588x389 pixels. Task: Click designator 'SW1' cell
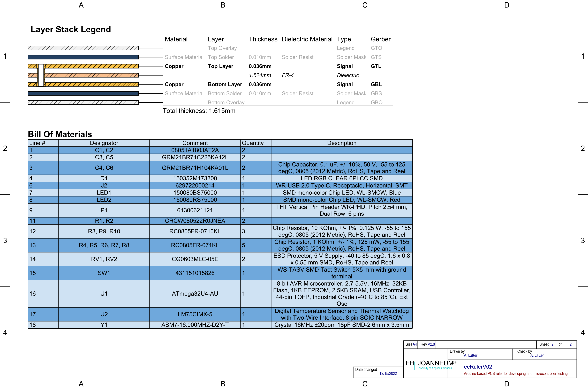[104, 273]
